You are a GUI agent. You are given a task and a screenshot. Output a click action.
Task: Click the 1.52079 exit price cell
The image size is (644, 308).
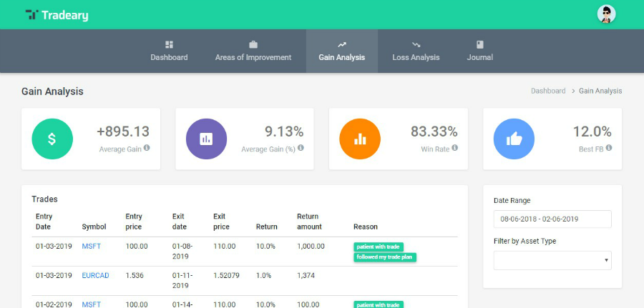point(226,276)
